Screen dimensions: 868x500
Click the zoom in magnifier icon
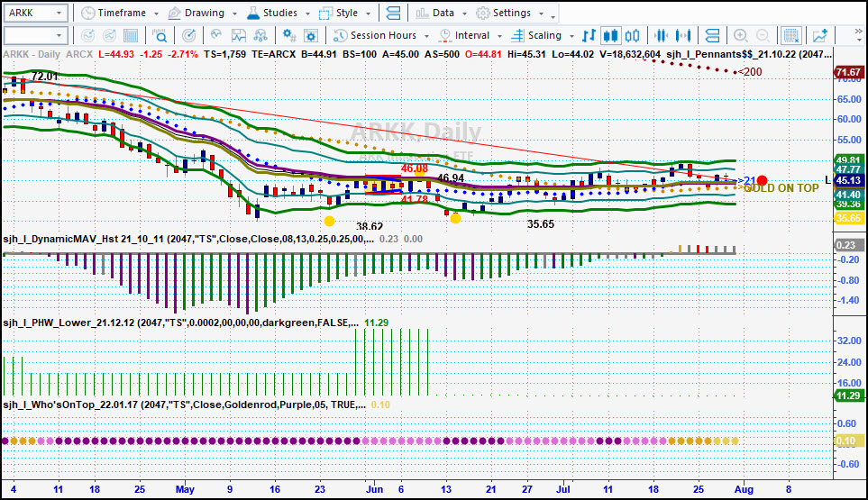tap(740, 36)
